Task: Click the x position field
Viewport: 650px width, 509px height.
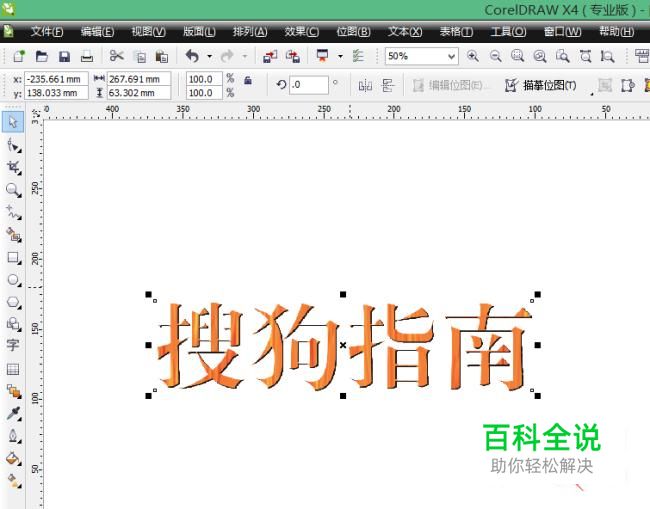Action: [56, 79]
